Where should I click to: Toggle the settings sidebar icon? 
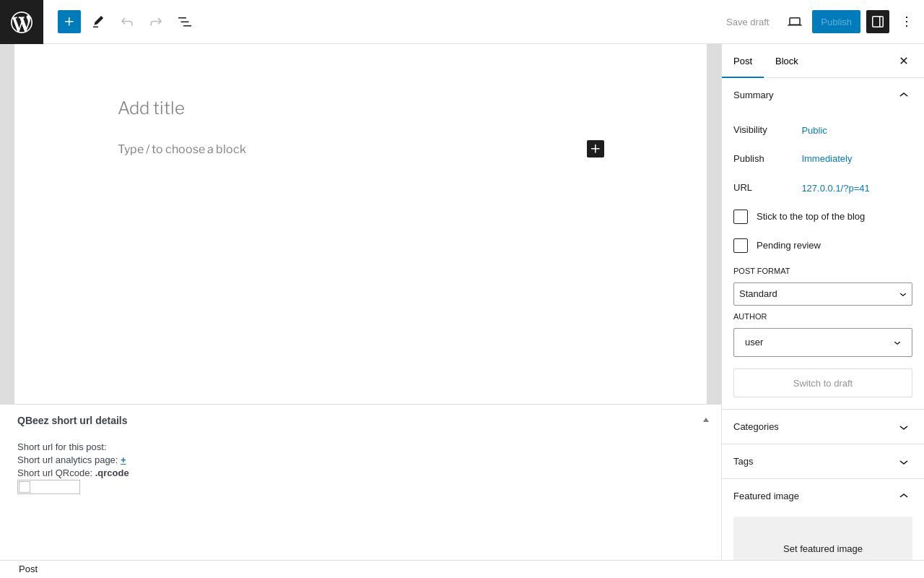pos(878,22)
